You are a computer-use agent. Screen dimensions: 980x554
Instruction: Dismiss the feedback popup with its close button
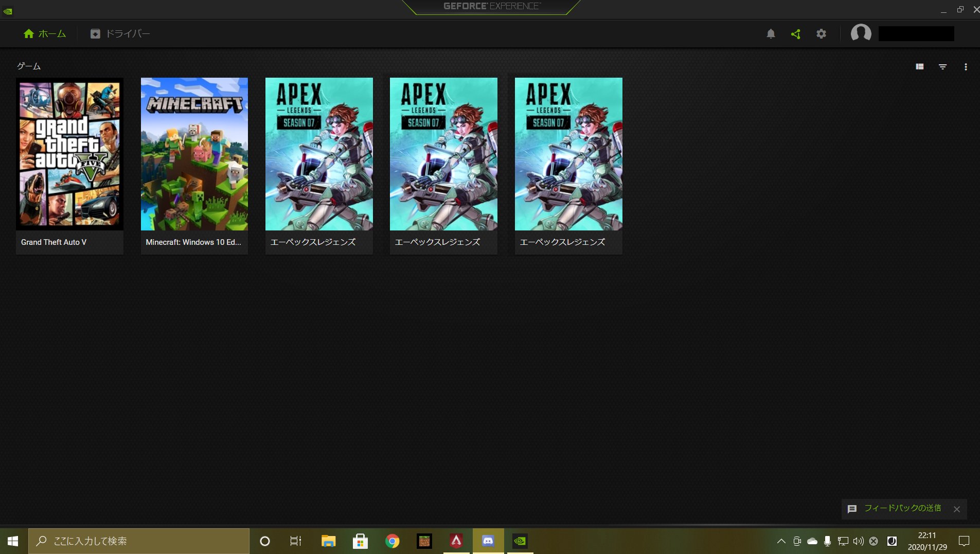[x=957, y=508]
